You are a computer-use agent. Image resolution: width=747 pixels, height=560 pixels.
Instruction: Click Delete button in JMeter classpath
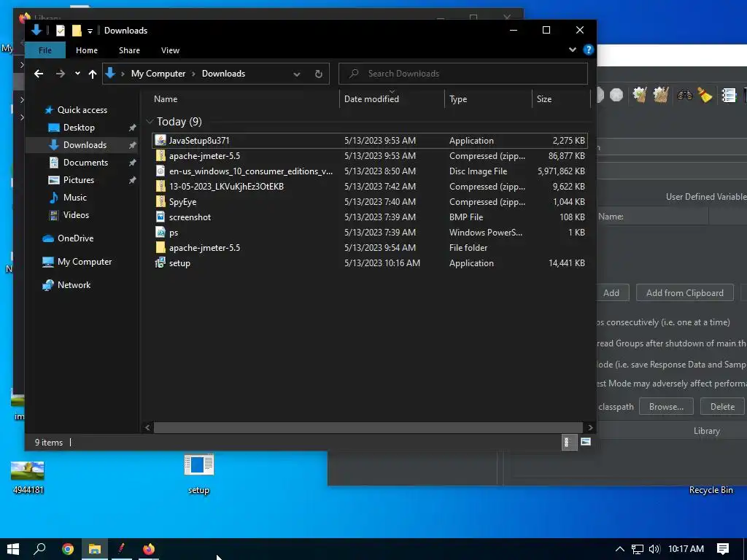[x=722, y=407]
